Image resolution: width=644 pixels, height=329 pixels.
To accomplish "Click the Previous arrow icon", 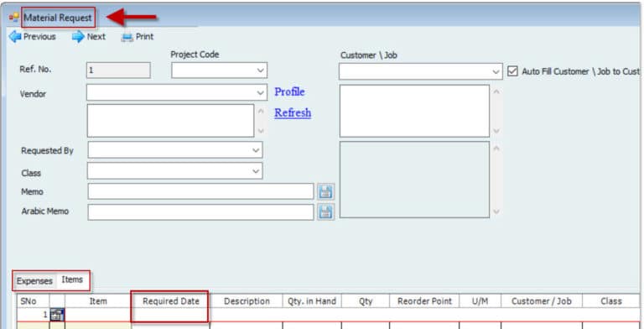I will coord(15,37).
